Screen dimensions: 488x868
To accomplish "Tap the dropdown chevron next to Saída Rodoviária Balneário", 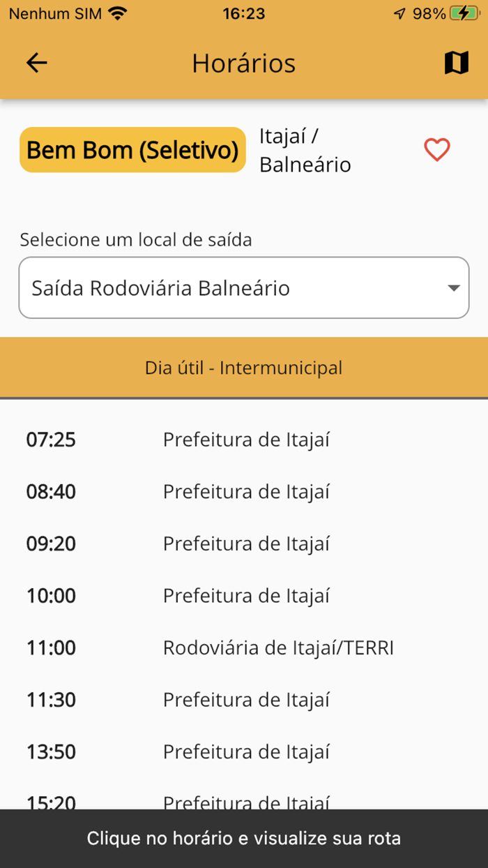I will 454,287.
